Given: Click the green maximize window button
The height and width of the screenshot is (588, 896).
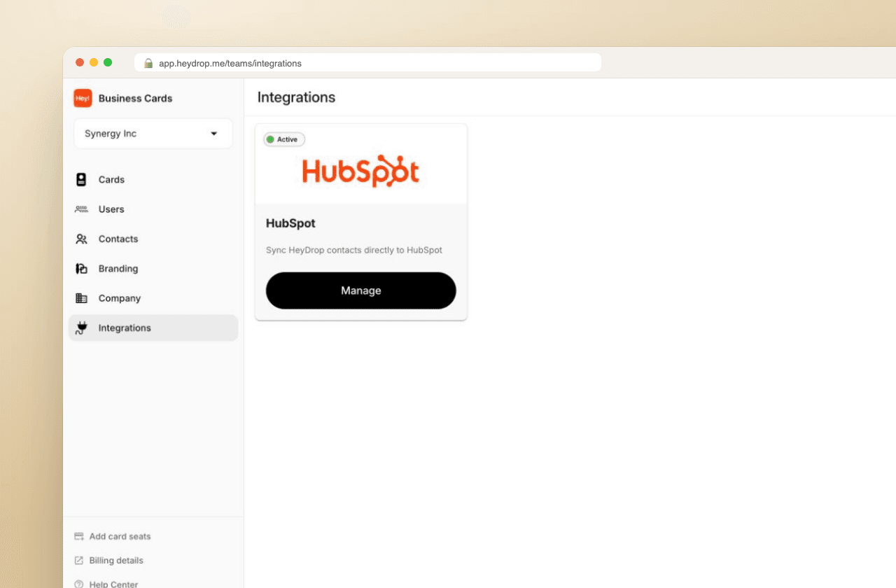Looking at the screenshot, I should pyautogui.click(x=108, y=62).
